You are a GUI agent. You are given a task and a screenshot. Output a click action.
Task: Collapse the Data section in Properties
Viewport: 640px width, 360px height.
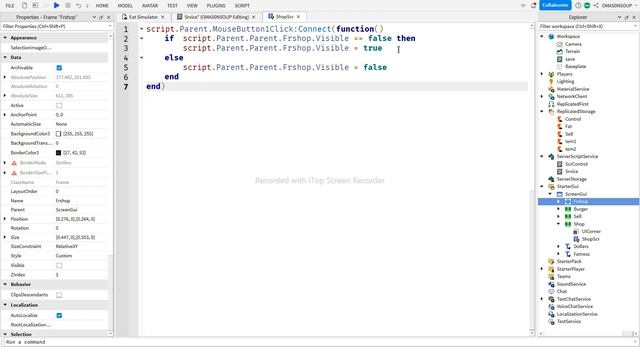[x=5, y=58]
